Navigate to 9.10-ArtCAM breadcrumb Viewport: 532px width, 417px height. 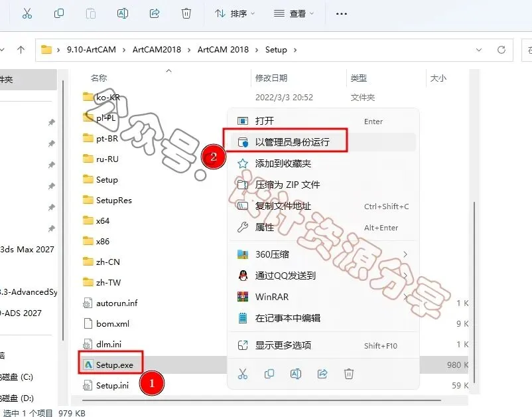coord(92,50)
